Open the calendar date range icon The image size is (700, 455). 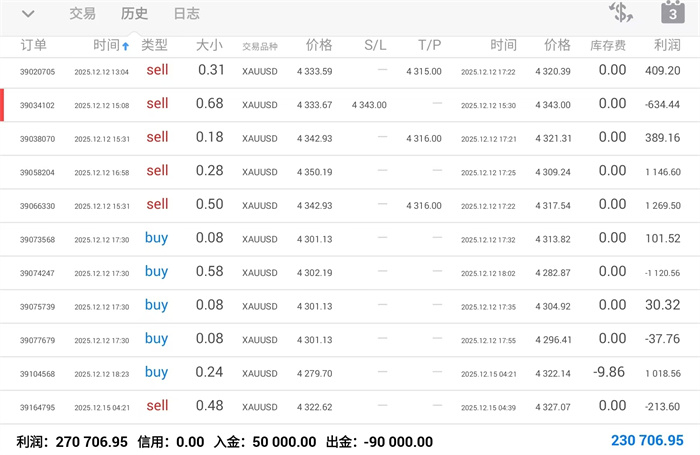(x=671, y=13)
